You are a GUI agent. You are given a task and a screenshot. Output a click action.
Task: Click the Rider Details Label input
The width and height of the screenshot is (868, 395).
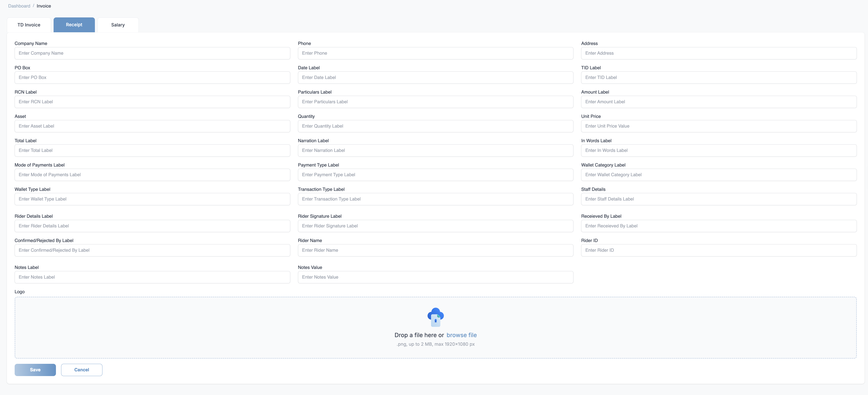coord(152,226)
